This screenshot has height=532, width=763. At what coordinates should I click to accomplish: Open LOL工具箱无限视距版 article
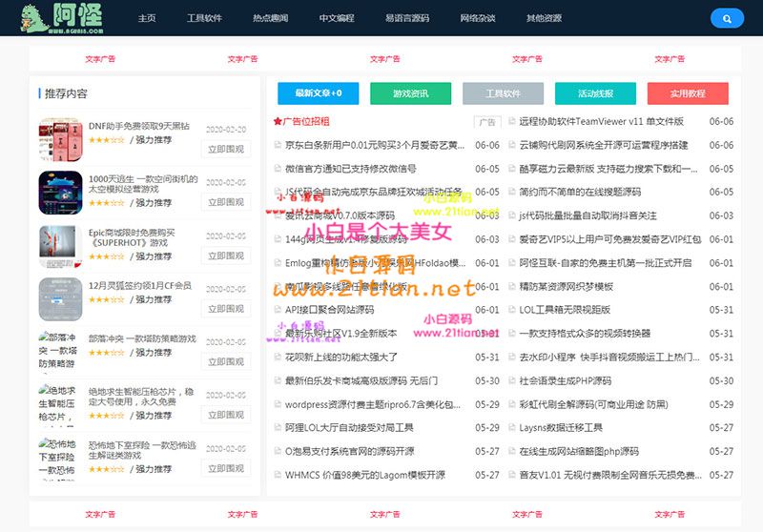tap(565, 310)
